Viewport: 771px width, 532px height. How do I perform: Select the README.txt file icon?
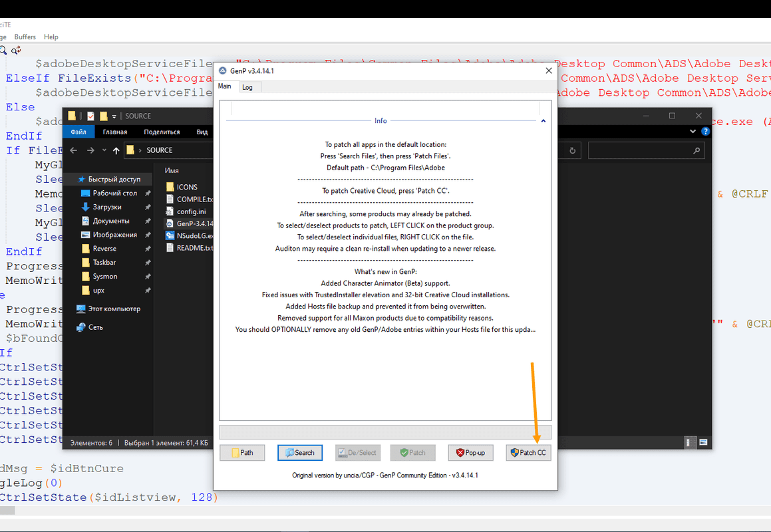[170, 248]
